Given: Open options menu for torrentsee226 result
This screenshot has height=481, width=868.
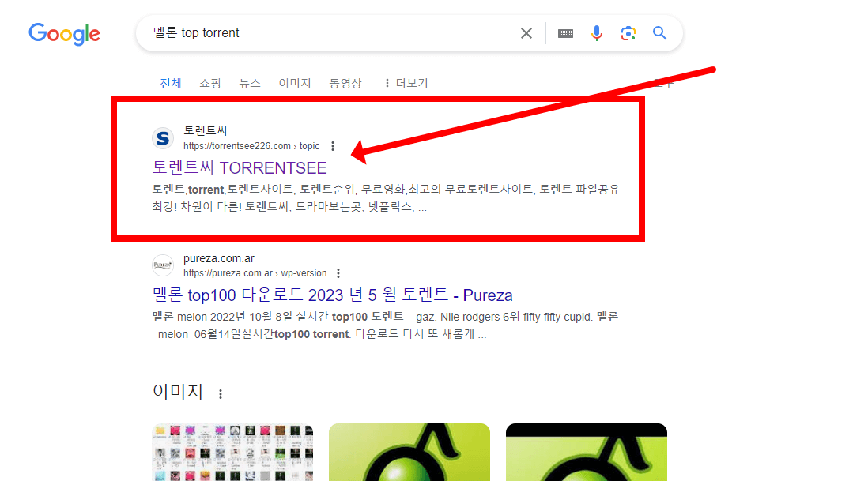Looking at the screenshot, I should click(x=333, y=146).
